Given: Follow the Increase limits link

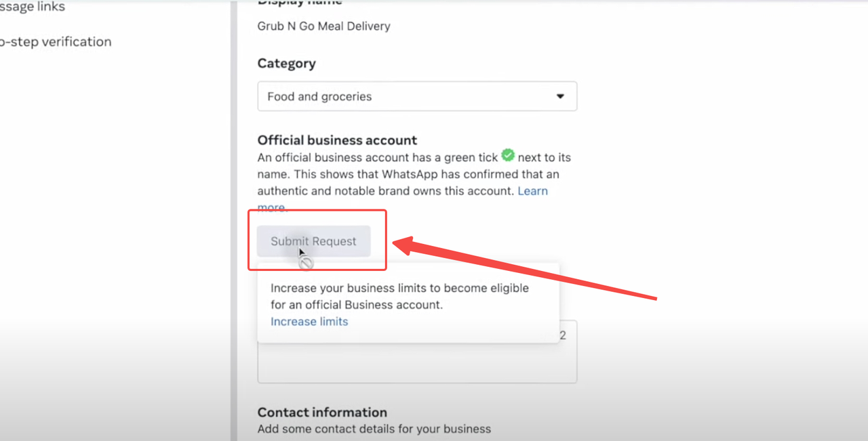Looking at the screenshot, I should (x=309, y=322).
